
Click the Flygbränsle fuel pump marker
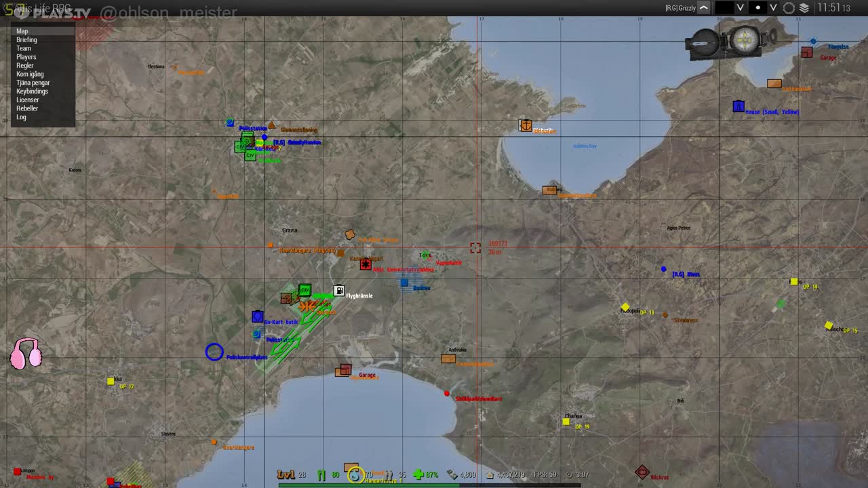tap(339, 291)
